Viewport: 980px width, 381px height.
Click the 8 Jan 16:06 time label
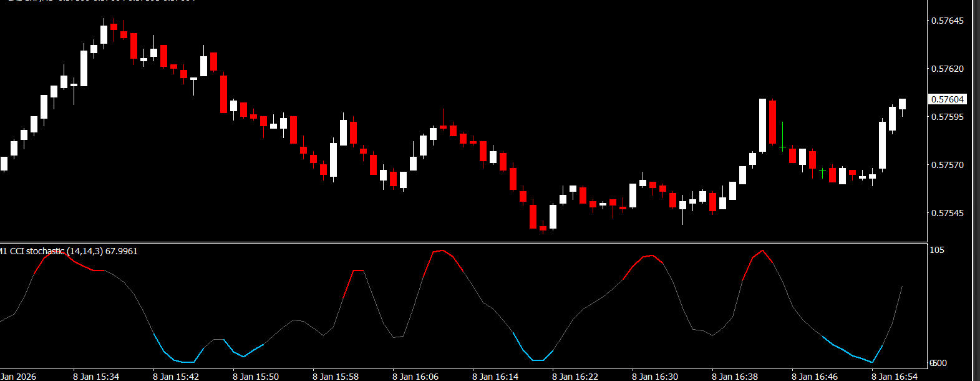coord(415,376)
